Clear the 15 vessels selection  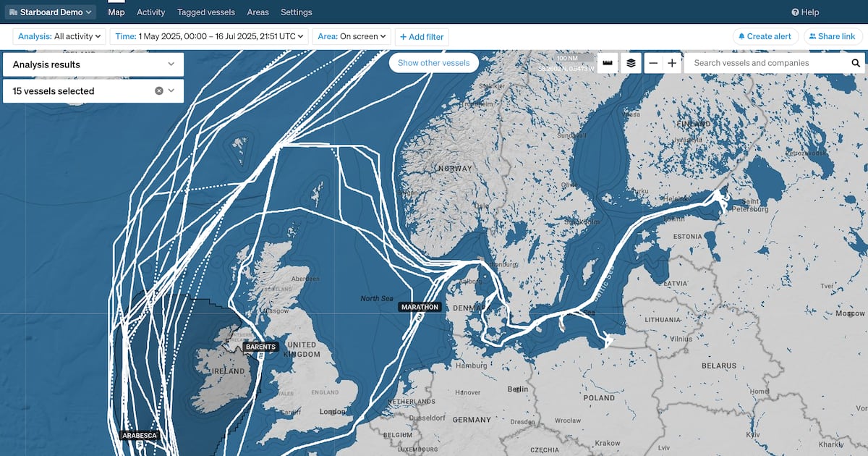(159, 91)
